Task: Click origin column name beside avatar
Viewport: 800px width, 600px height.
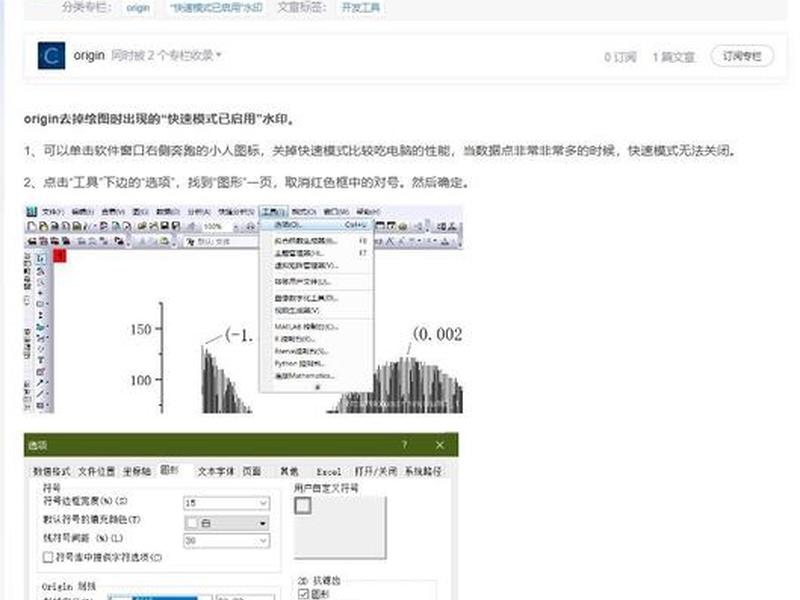Action: pos(89,55)
